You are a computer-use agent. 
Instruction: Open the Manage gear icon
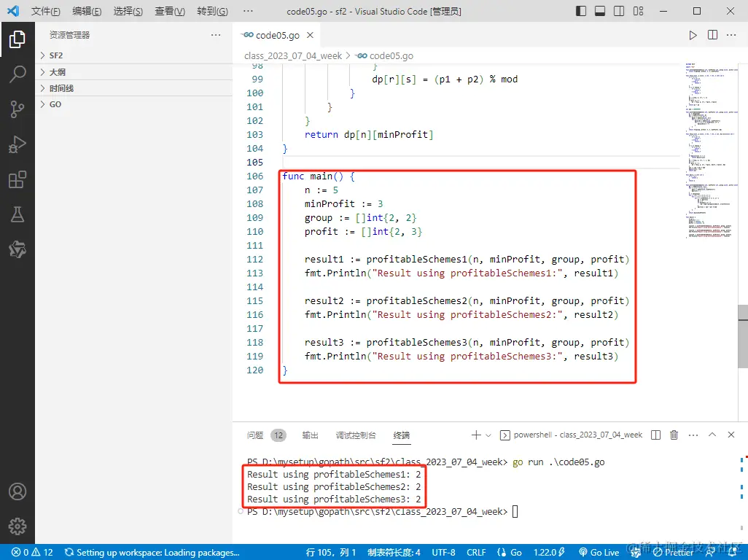(17, 526)
